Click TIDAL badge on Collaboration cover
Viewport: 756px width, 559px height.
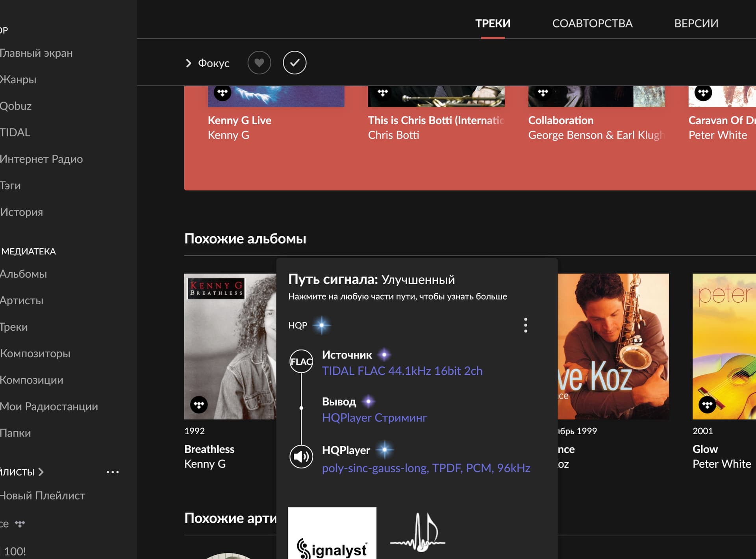click(x=543, y=93)
